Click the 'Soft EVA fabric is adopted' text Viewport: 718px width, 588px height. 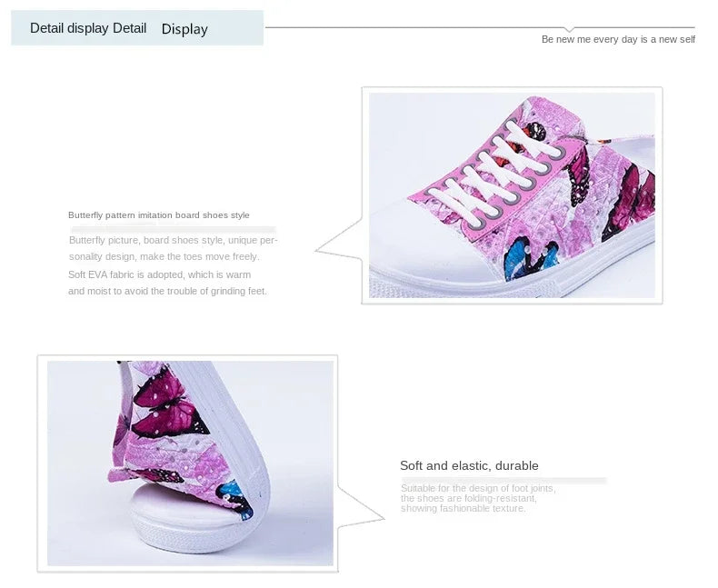coord(167,283)
